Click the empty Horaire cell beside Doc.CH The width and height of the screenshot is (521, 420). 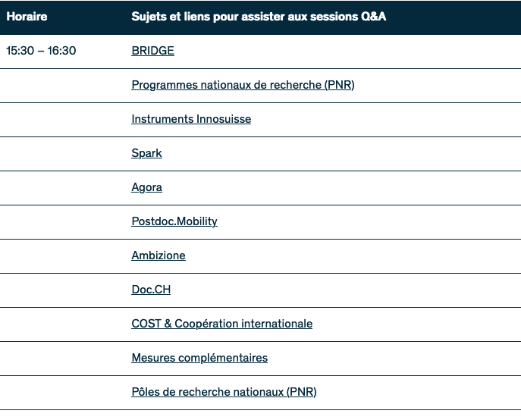click(x=62, y=290)
